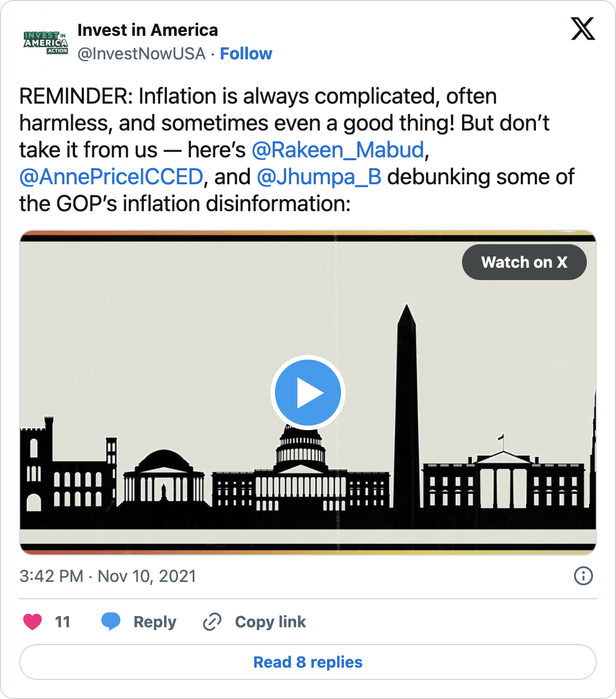Click Read 8 replies button
The image size is (616, 699).
308,662
